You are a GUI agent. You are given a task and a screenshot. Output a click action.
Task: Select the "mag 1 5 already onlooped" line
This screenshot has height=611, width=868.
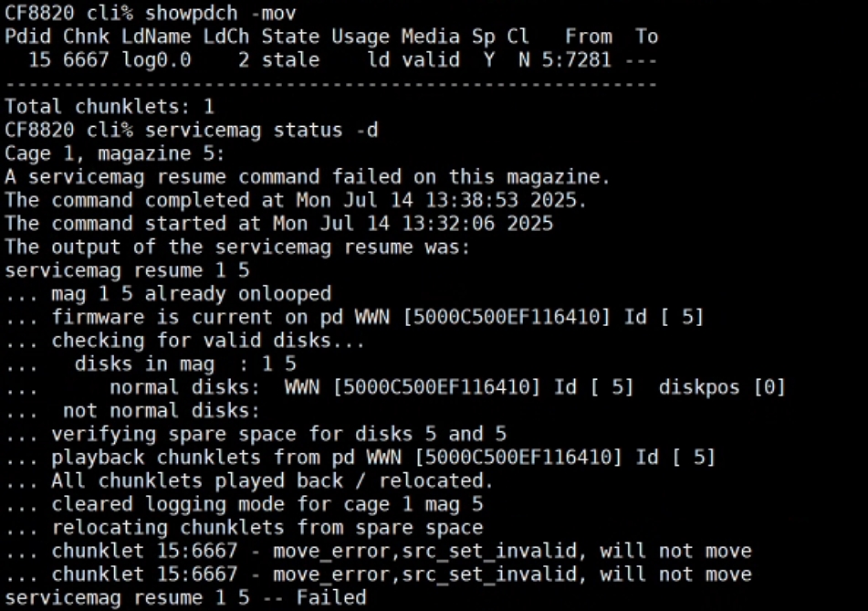[x=192, y=294]
